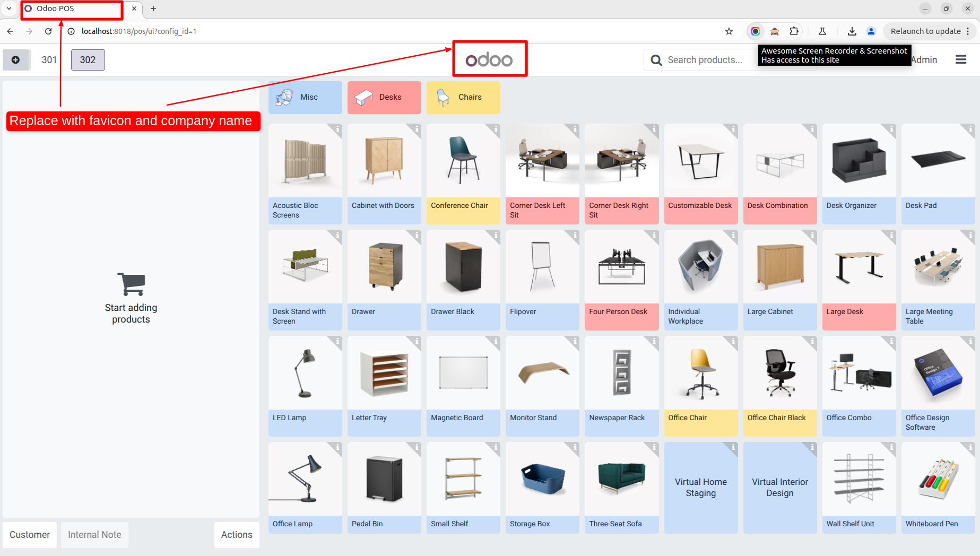Add Desk Stand with Screen product
Screen dimensions: 980x556
pos(305,280)
